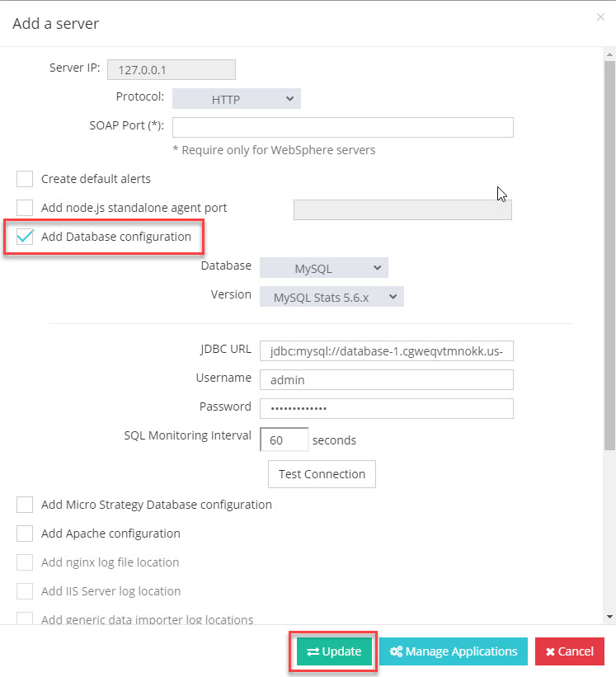Check Add Micro Strategy Database configuration

26,505
